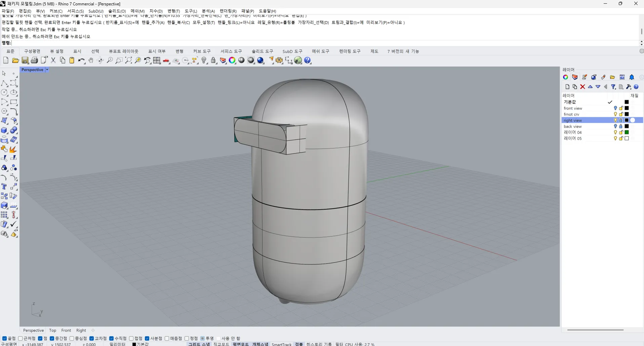Viewport: 644px width, 346px height.
Task: Toggle the 중간점 osnap checkbox
Action: tap(52, 338)
